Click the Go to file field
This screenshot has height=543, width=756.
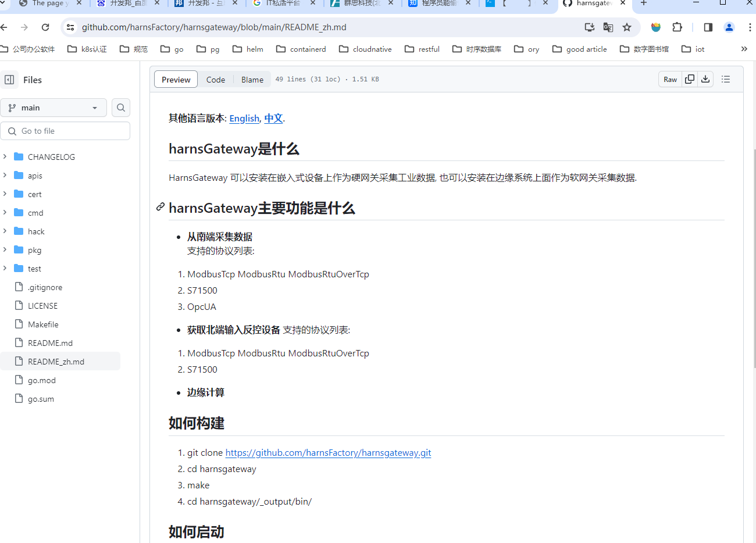click(65, 131)
